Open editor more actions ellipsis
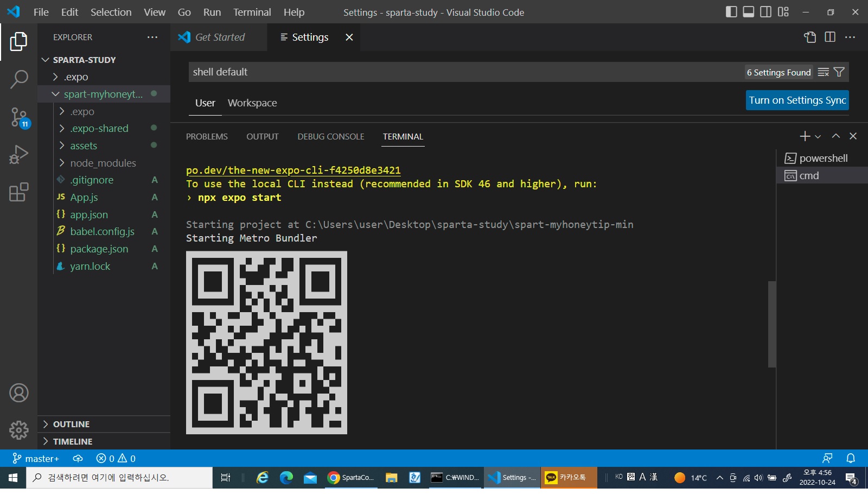The height and width of the screenshot is (494, 868). 850,37
